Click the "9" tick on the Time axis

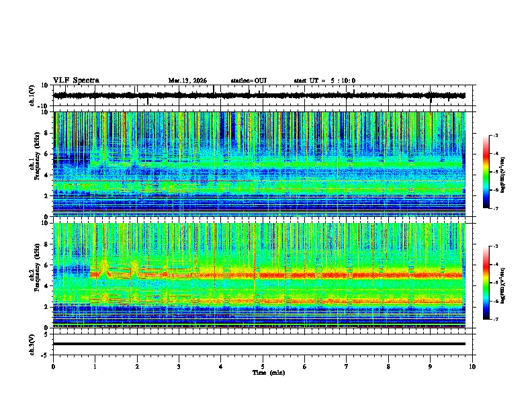(430, 367)
